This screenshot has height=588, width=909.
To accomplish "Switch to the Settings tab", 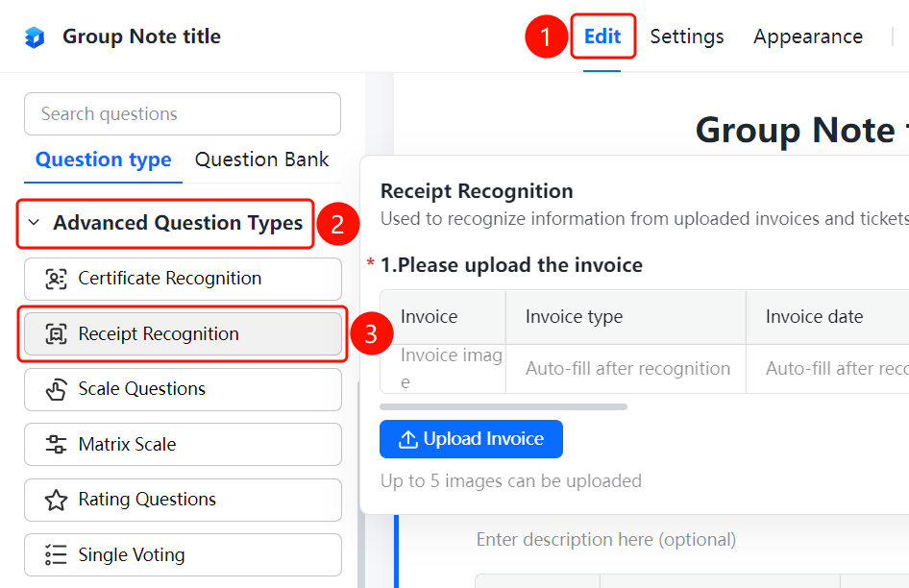I will coord(687,37).
